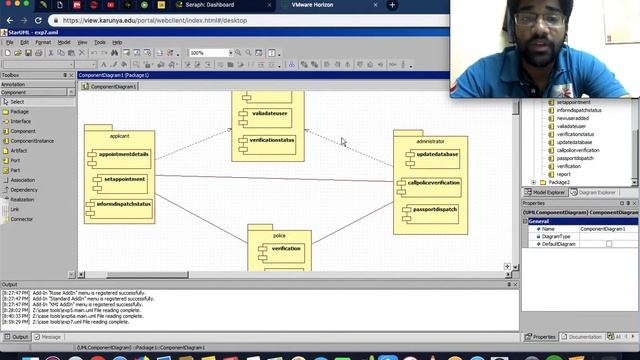Viewport: 640px width, 360px height.
Task: Select updatedatabase in Model Explorer tree
Action: coord(574,142)
